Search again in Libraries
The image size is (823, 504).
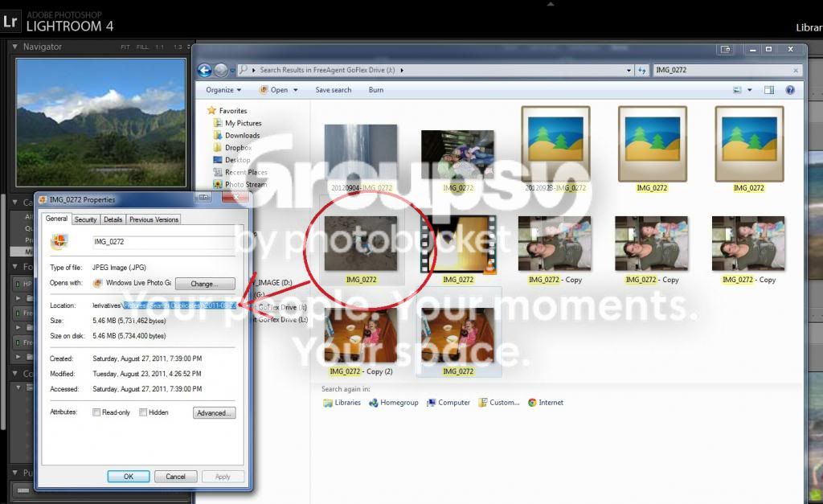pyautogui.click(x=342, y=403)
